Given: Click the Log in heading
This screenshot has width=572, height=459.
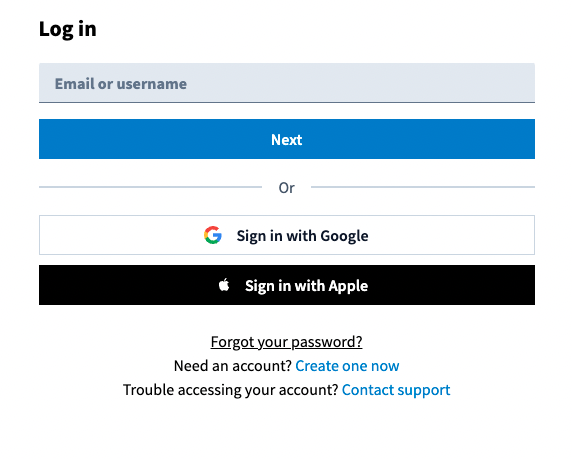Looking at the screenshot, I should pyautogui.click(x=67, y=29).
